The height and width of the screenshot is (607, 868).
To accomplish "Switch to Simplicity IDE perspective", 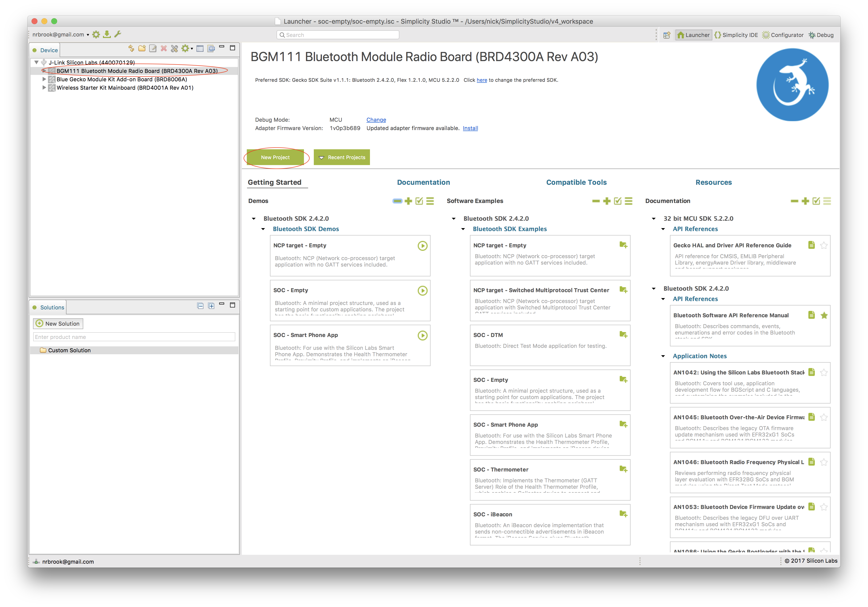I will 736,35.
